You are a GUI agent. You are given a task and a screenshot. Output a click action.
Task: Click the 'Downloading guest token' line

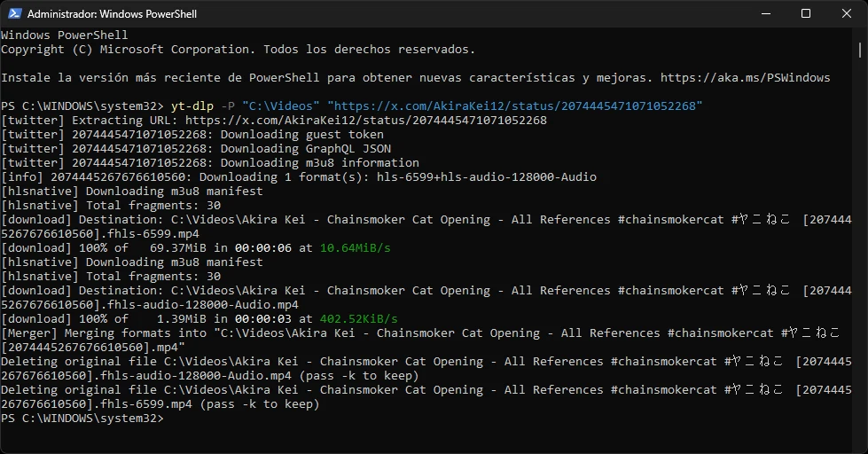coord(192,135)
